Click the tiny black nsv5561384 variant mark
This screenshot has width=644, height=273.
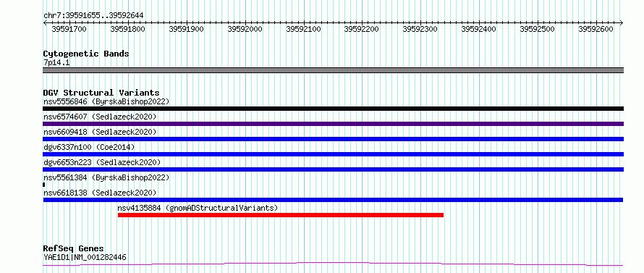pos(43,185)
